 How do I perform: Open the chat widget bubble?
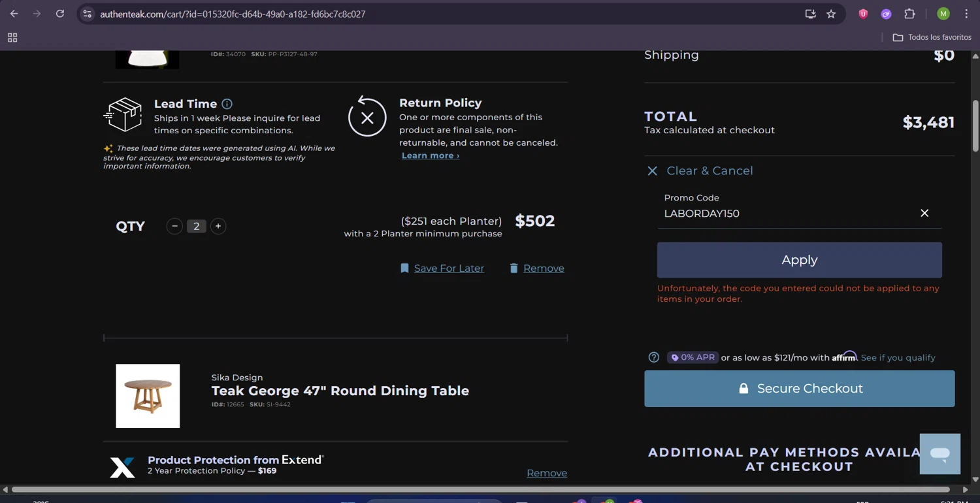(940, 454)
